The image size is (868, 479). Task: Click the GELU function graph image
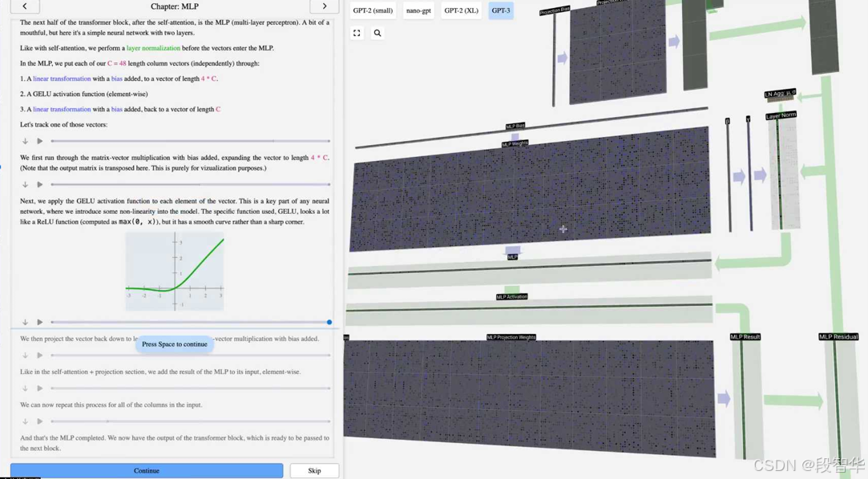[x=175, y=271]
